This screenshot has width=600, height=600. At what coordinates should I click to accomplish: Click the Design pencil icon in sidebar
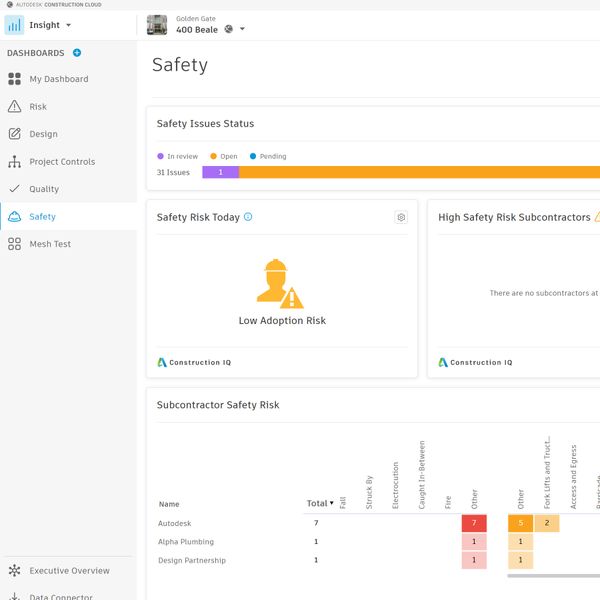tap(14, 134)
